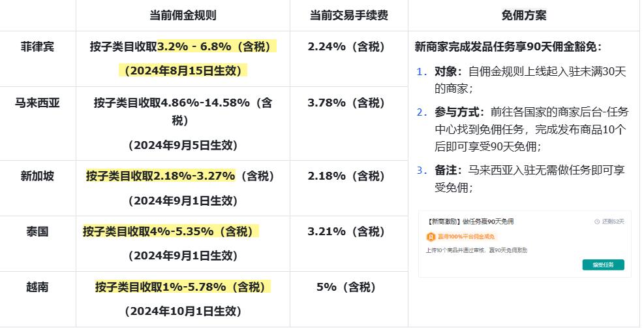
Task: Click the 免佣方案 column header
Action: click(524, 15)
